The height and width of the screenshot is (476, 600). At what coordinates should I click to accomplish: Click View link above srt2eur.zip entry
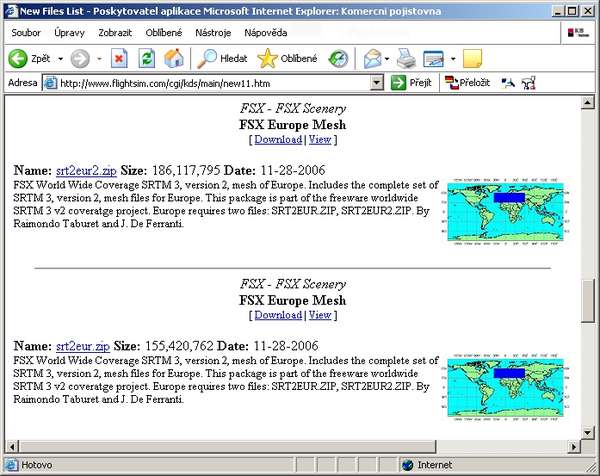pyautogui.click(x=320, y=315)
